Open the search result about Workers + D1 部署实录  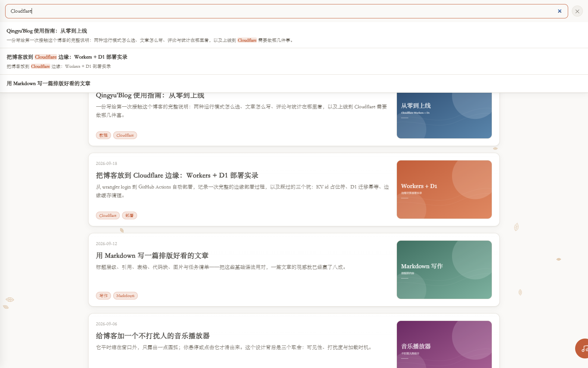(x=294, y=61)
